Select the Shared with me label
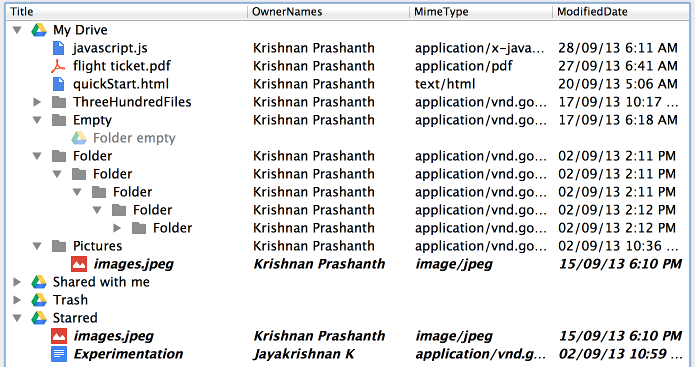The height and width of the screenshot is (367, 695). point(101,282)
